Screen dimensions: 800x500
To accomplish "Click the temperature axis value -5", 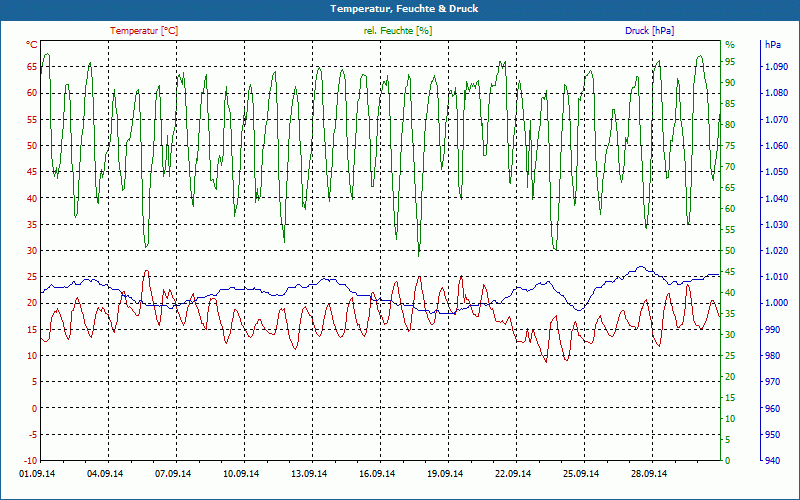I will 33,435.
